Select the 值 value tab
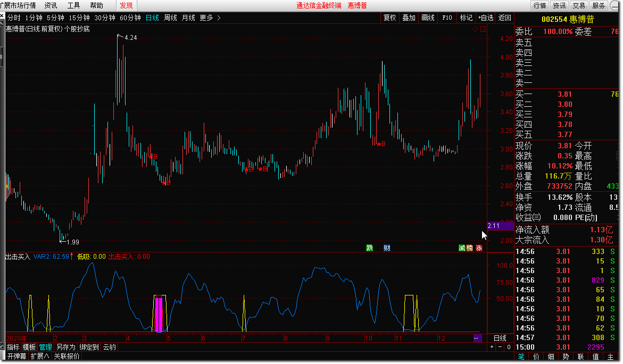 595,357
